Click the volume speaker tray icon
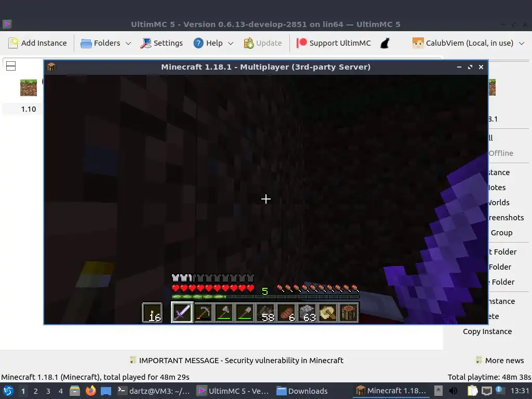Screen dimensions: 532x399 [453, 391]
